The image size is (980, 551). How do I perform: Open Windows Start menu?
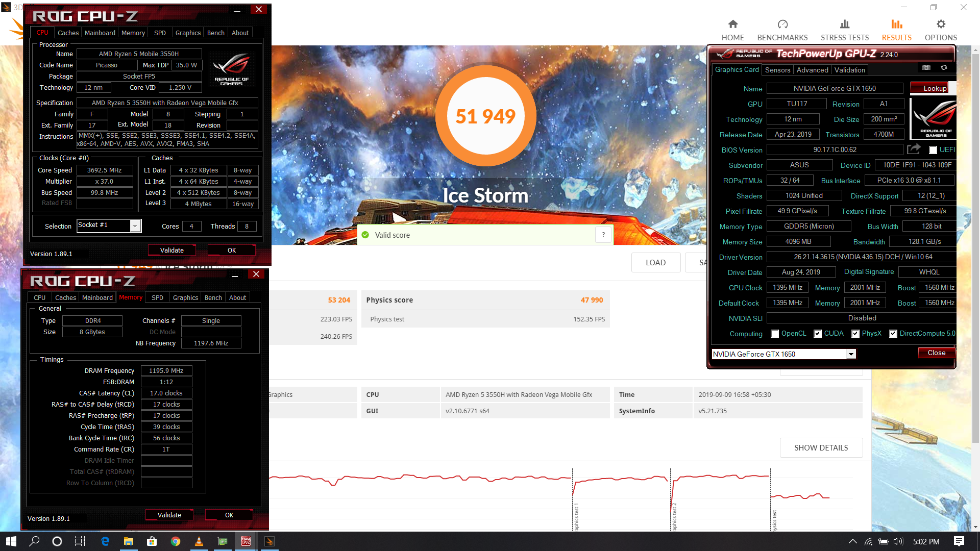pyautogui.click(x=11, y=541)
